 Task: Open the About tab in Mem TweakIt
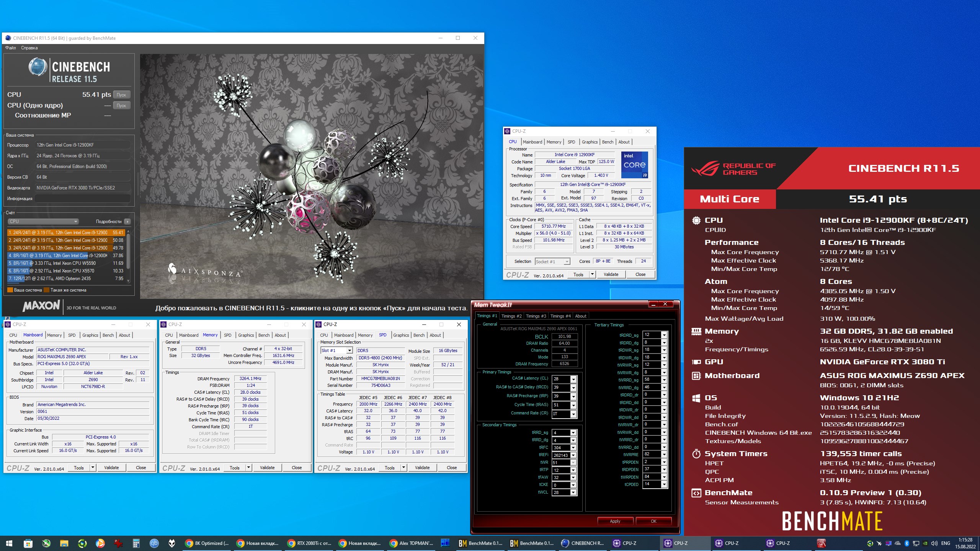click(x=581, y=316)
